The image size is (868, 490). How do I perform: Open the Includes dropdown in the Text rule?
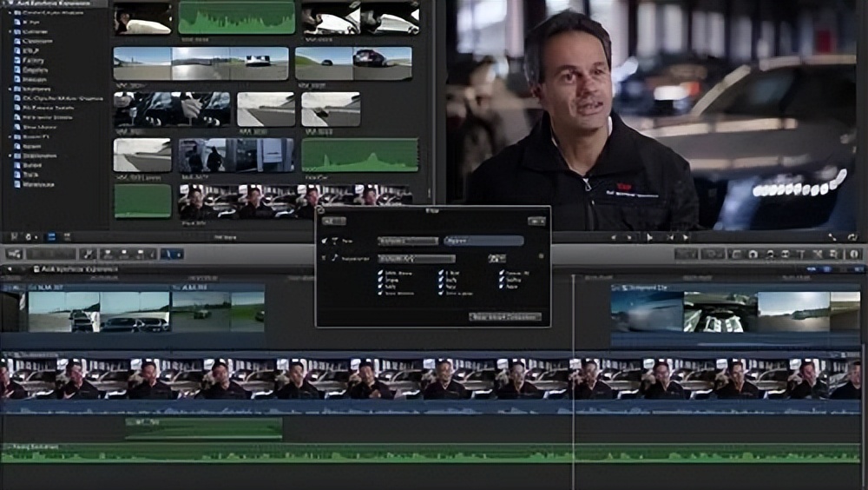[x=407, y=241]
